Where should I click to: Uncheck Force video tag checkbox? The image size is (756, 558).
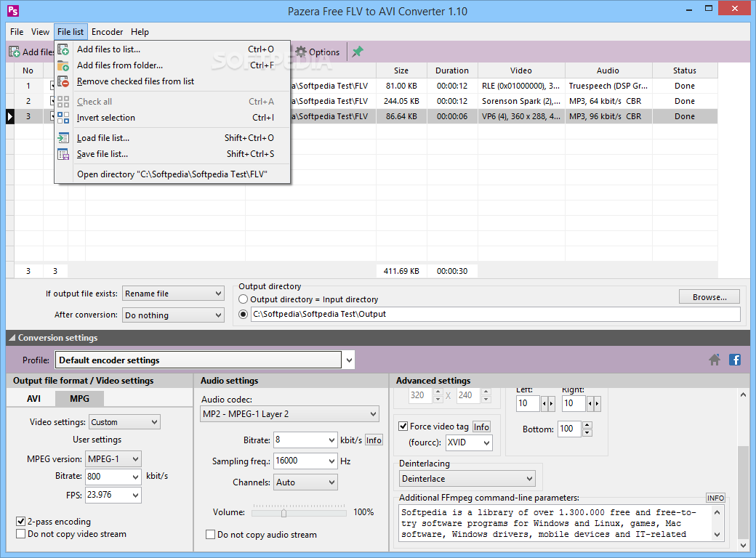pyautogui.click(x=403, y=426)
